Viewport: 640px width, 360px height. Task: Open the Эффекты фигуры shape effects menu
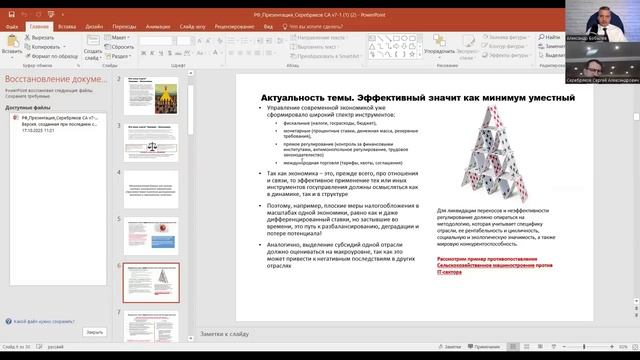click(506, 55)
